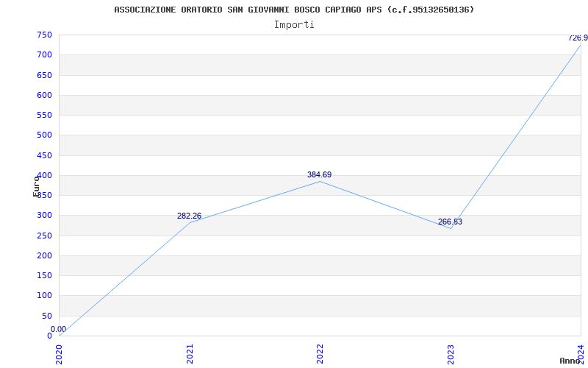
Task: Click the 'Anno' x-axis title
Action: [570, 361]
